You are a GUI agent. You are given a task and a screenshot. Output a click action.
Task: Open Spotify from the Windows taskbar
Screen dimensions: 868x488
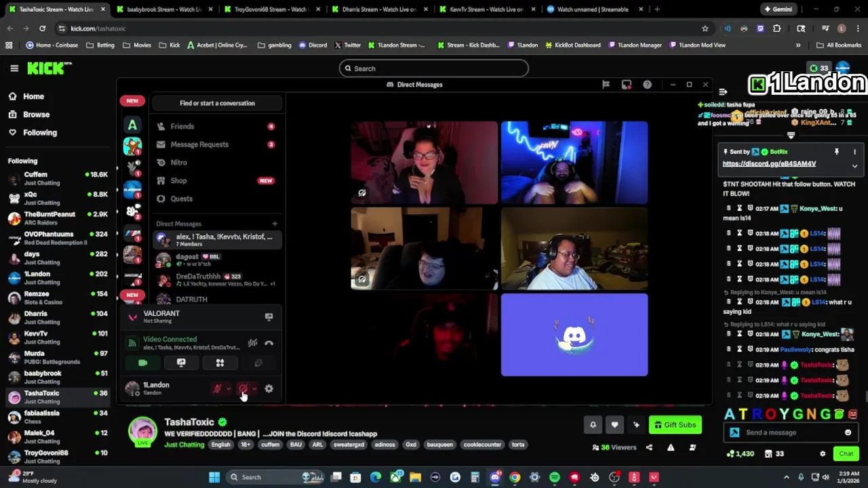coord(555,477)
